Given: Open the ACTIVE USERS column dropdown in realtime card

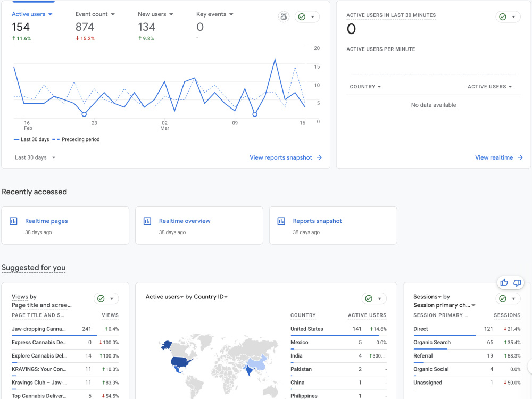Looking at the screenshot, I should point(489,87).
